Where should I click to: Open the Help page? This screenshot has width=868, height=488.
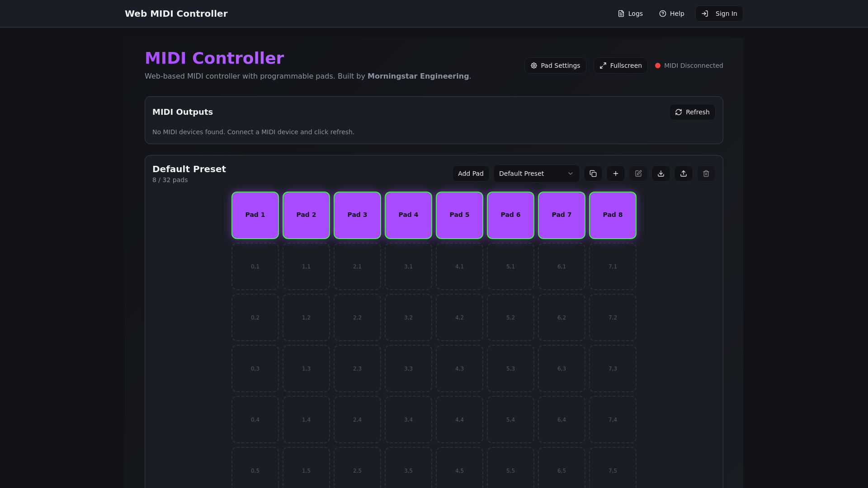click(671, 14)
